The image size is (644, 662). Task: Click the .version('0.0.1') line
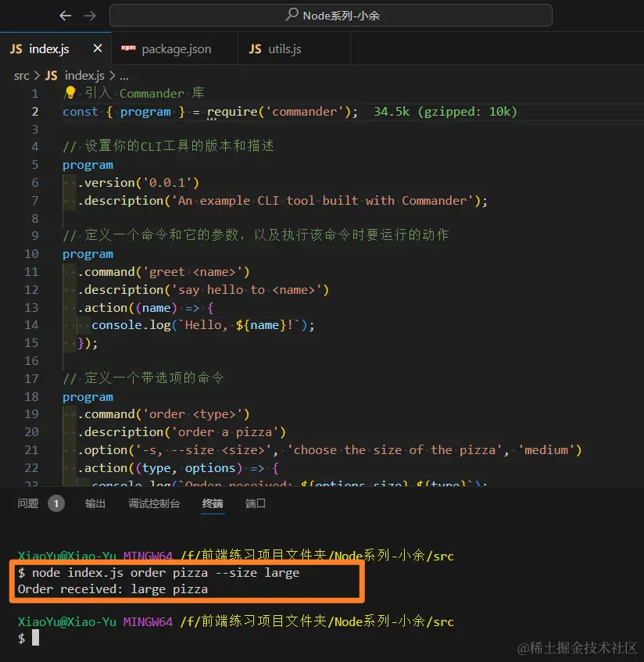click(x=138, y=182)
